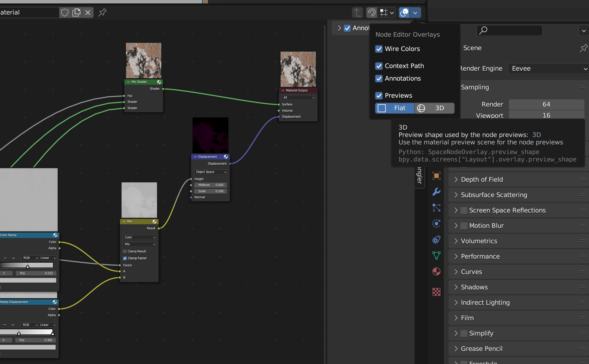Uncheck the Previews overlay option

[379, 96]
